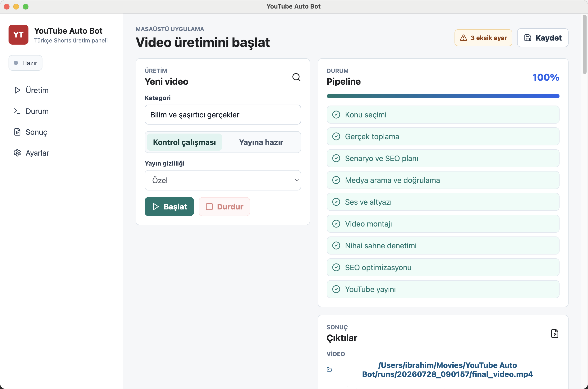Switch to Yayına hazır mode
The image size is (588, 389).
click(261, 142)
